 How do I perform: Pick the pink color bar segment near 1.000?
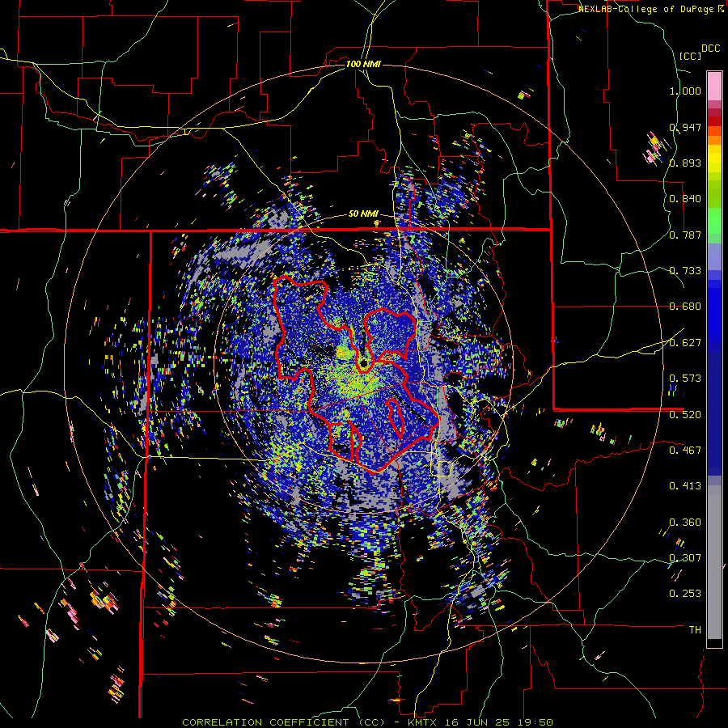[x=714, y=86]
